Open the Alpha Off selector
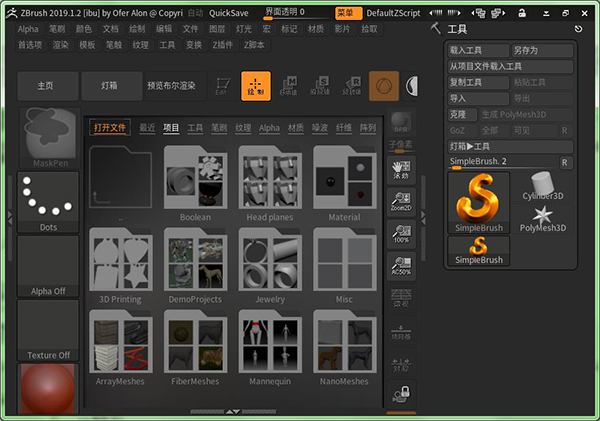Screen dimensions: 600x421 [48, 266]
